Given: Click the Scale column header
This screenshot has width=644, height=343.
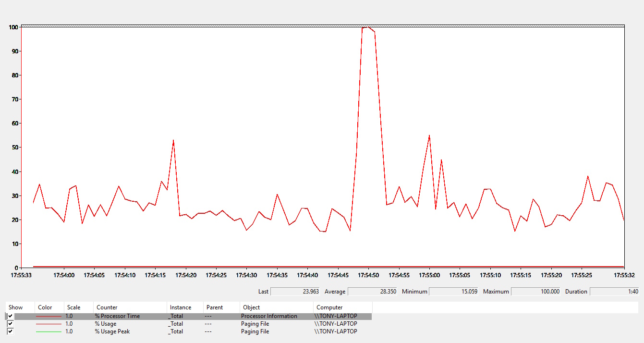Looking at the screenshot, I should pyautogui.click(x=73, y=307).
